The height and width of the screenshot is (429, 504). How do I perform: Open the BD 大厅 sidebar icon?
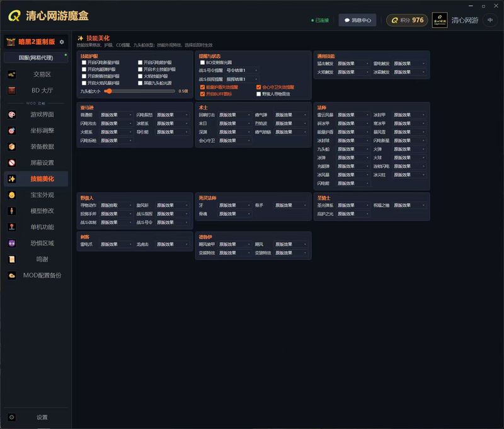[x=12, y=91]
